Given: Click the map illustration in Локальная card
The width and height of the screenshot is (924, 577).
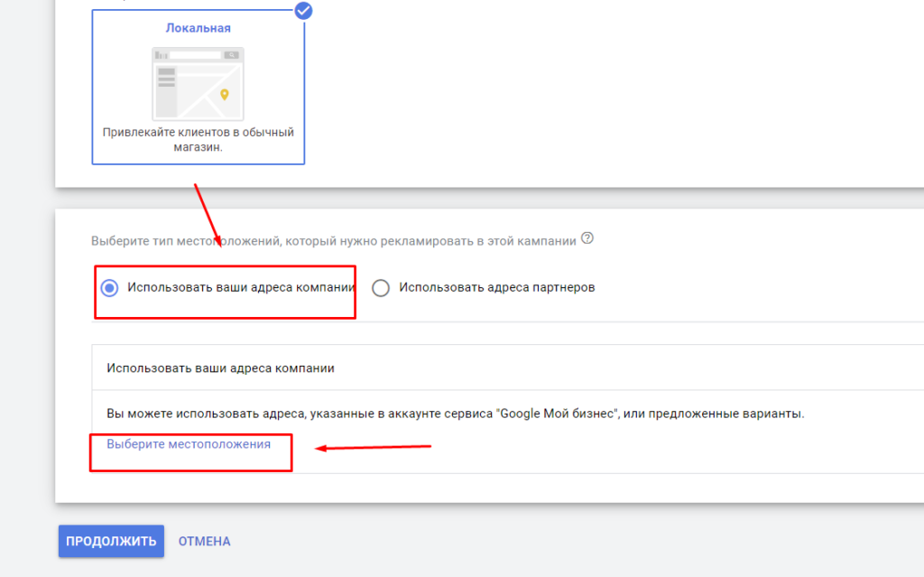Looking at the screenshot, I should click(198, 84).
